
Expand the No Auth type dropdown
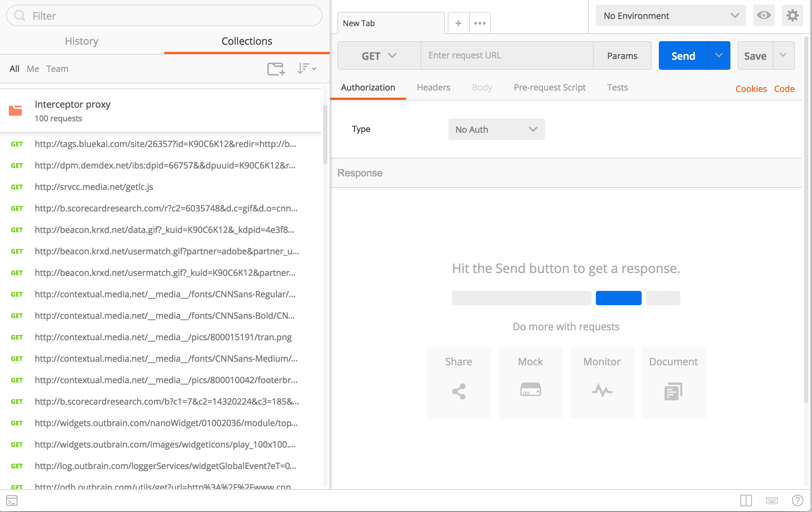pyautogui.click(x=496, y=130)
